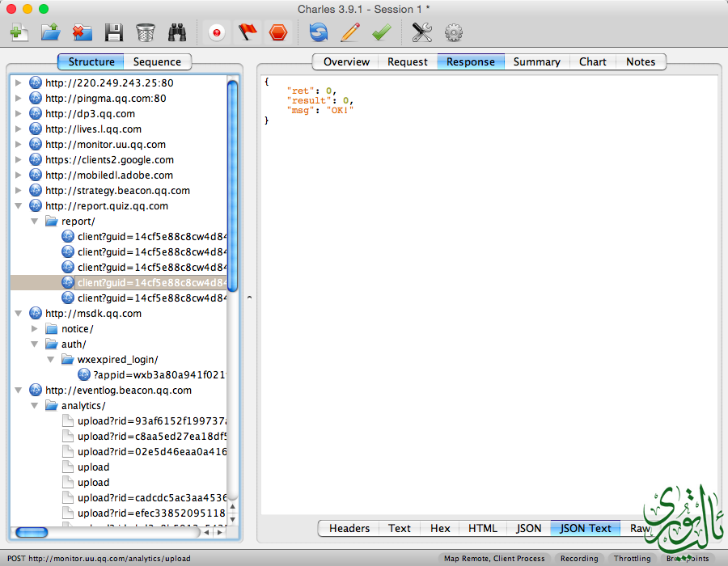Screen dimensions: 728x566
Task: Toggle Throttling with the flag icon
Action: (248, 32)
